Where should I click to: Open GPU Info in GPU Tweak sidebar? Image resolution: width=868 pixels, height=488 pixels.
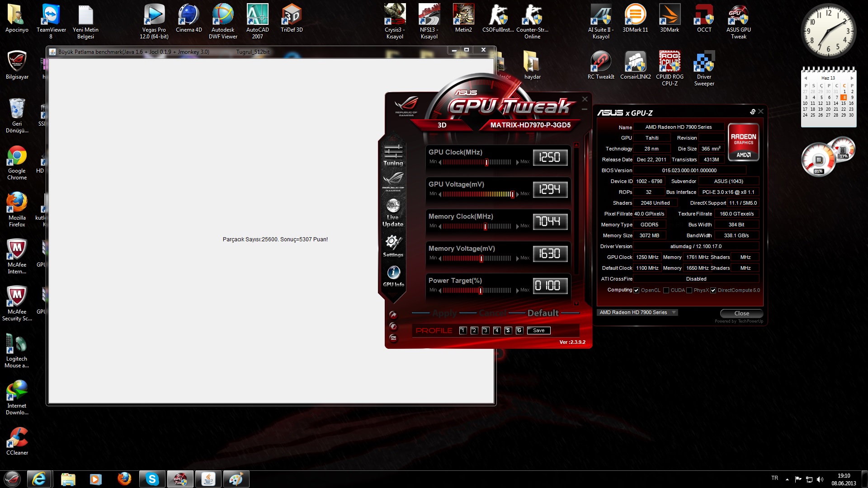pos(393,276)
